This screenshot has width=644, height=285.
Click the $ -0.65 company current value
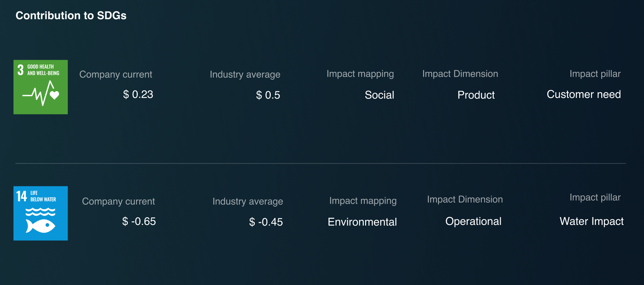139,221
